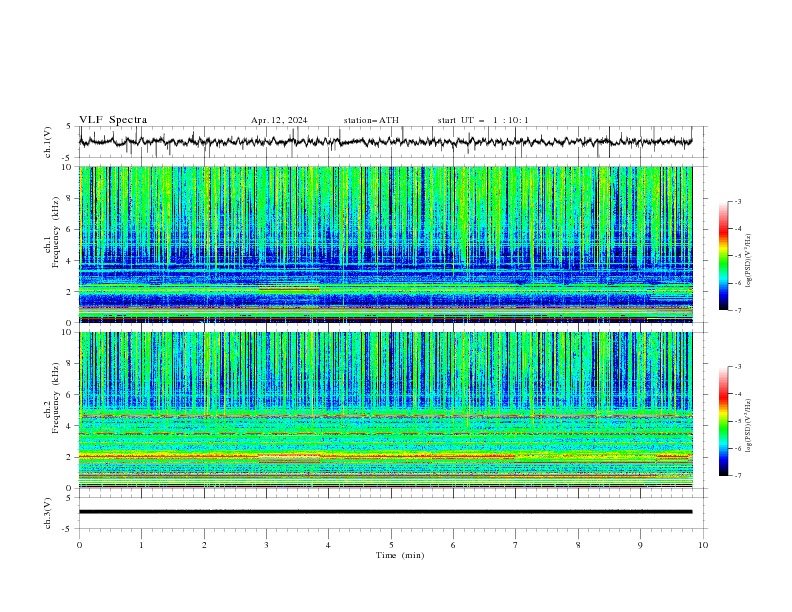The image size is (792, 612).
Task: Click the ch.2 "Frequency (kHz)" axis label
Action: [x=56, y=397]
